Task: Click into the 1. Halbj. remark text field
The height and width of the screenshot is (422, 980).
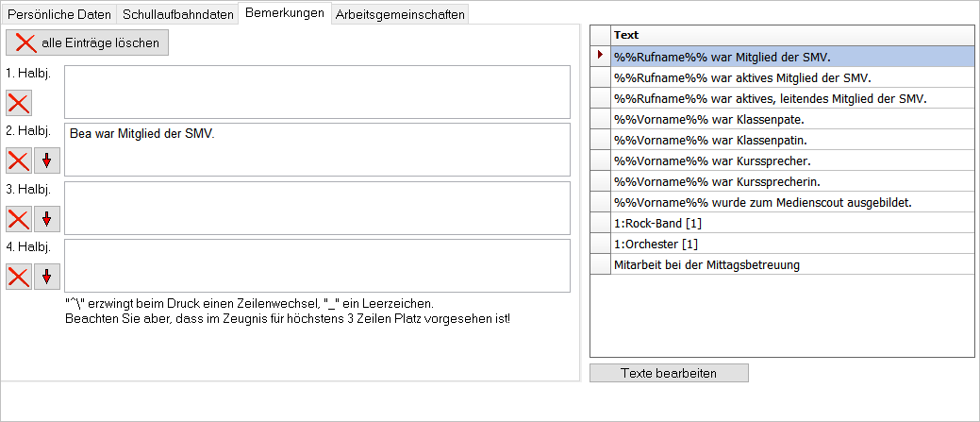Action: 317,92
